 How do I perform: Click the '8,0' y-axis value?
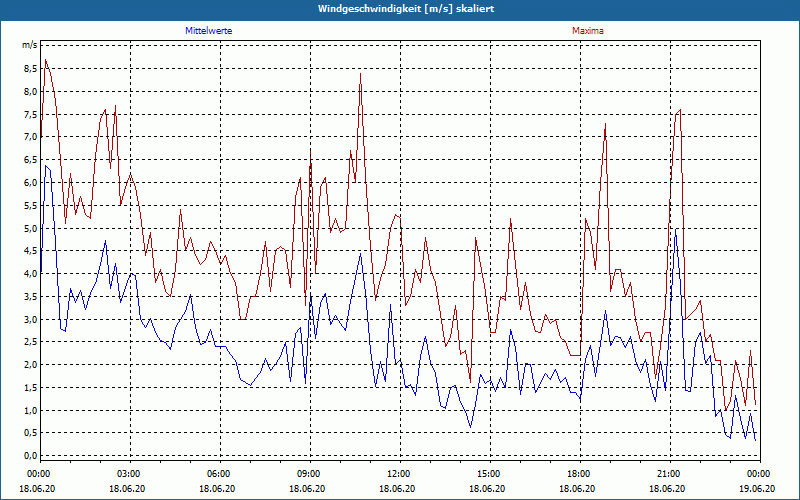(x=31, y=92)
